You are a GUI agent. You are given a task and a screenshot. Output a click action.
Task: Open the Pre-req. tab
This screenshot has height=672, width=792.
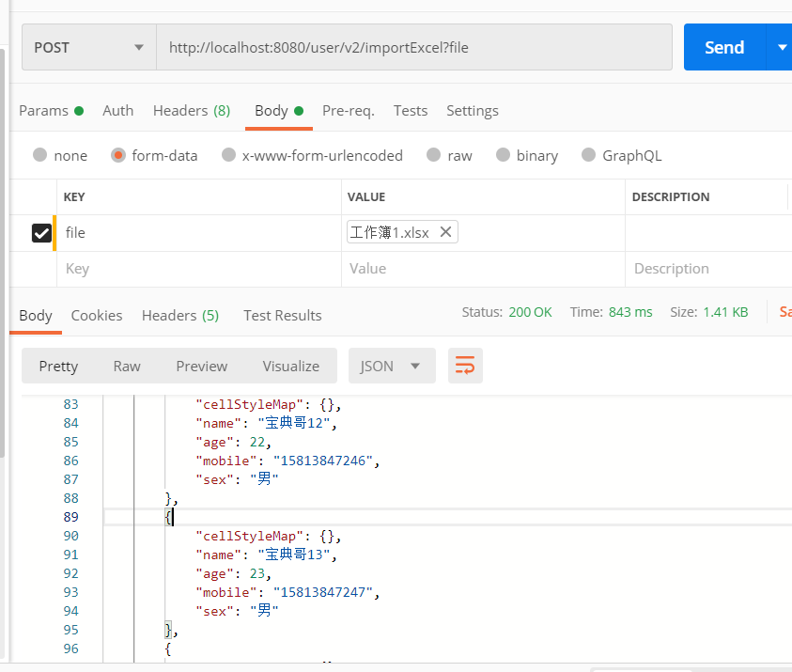349,111
